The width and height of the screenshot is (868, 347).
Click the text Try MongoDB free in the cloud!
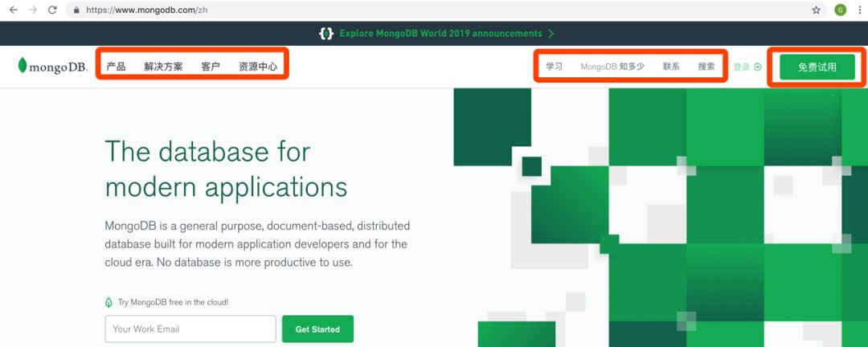[x=174, y=303]
